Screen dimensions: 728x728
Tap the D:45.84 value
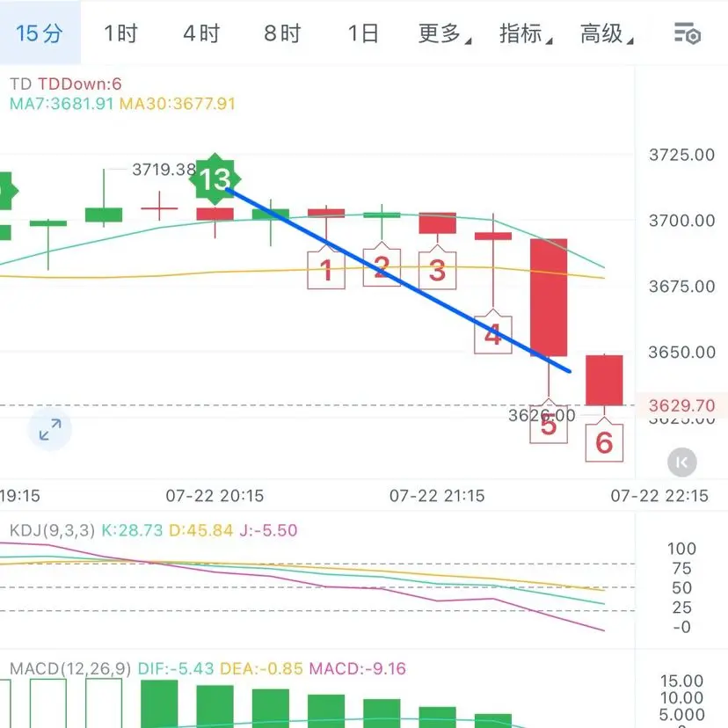200,530
